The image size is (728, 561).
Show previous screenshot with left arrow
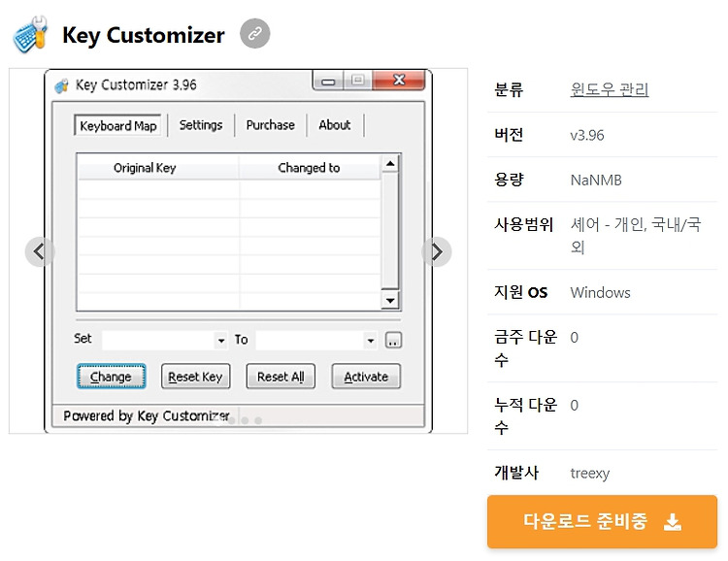point(40,251)
